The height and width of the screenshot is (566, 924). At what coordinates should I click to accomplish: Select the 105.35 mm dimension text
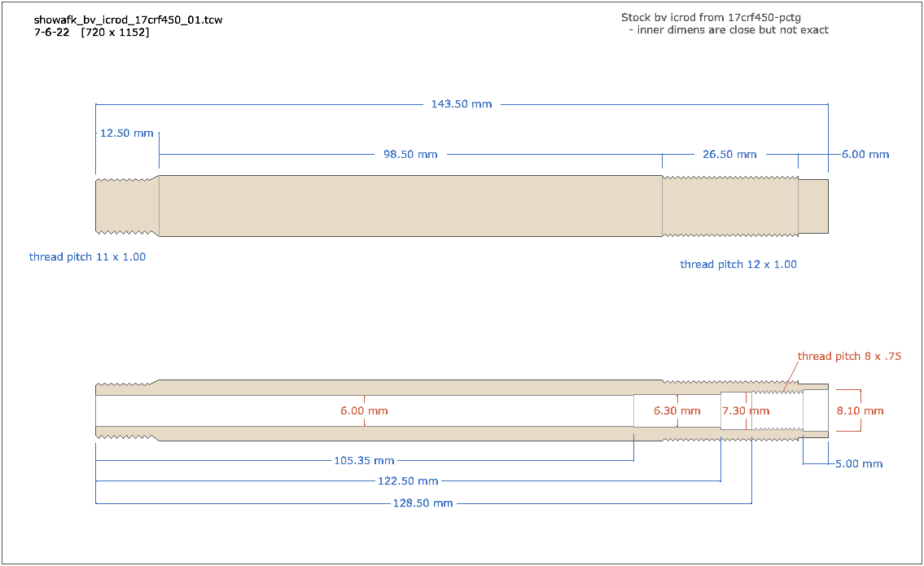coord(364,461)
